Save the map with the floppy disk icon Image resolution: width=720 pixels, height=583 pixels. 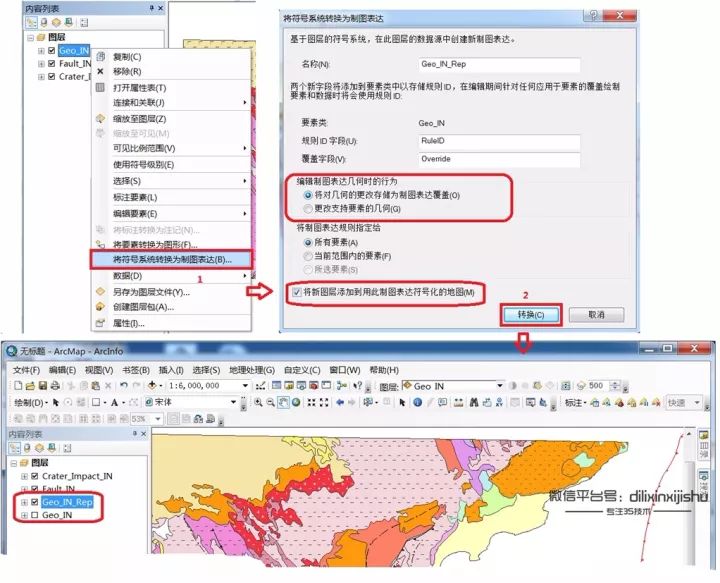tap(42, 386)
